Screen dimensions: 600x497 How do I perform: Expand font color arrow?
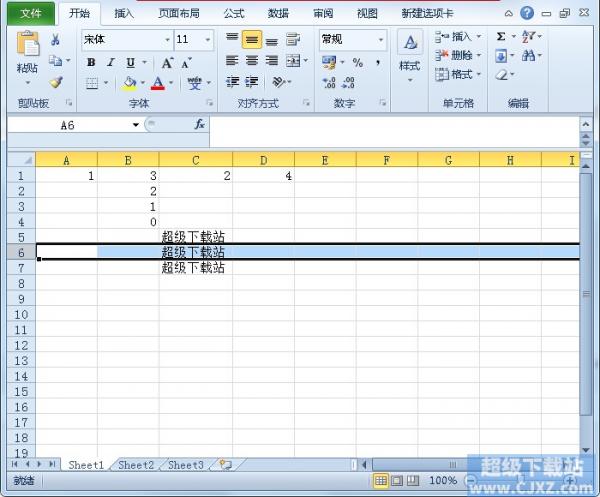point(171,83)
